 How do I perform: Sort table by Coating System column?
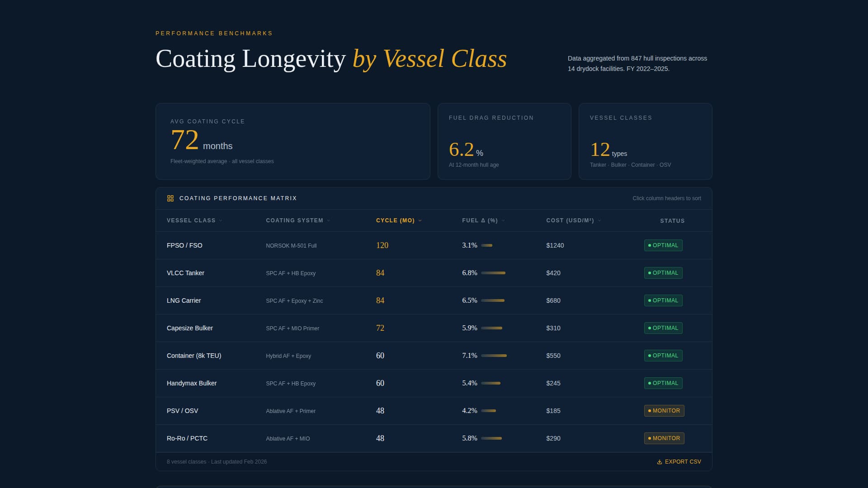pos(294,221)
